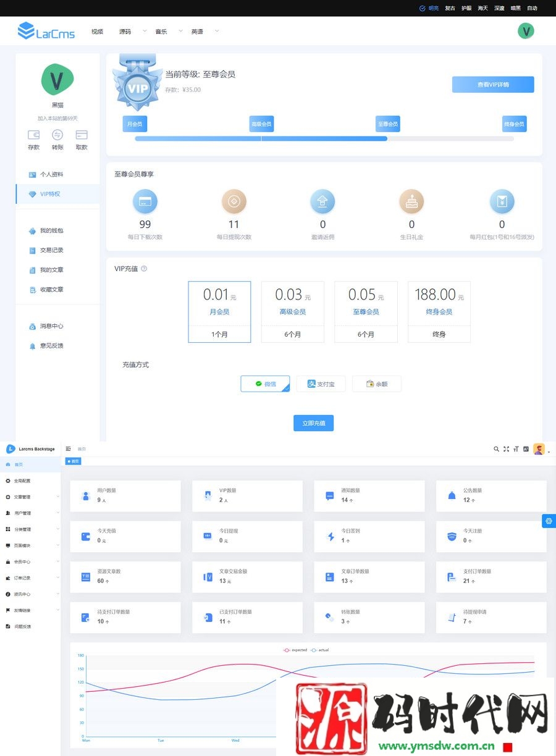556x756 pixels.
Task: Click the 立即充值 button
Action: [313, 423]
